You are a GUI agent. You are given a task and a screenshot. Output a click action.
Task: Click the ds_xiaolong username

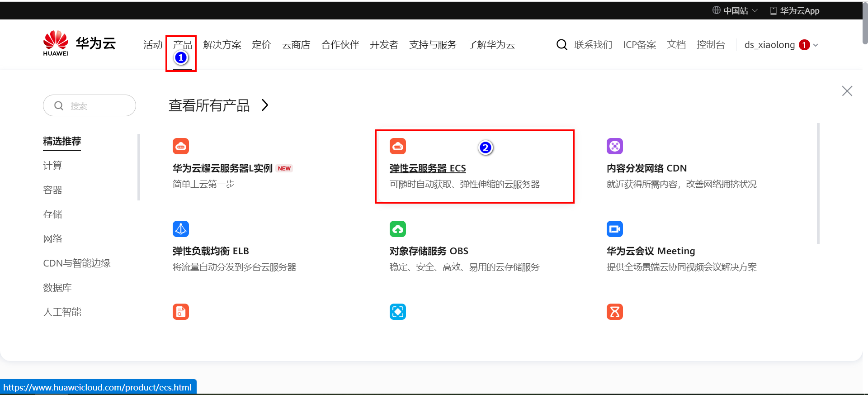tap(769, 45)
